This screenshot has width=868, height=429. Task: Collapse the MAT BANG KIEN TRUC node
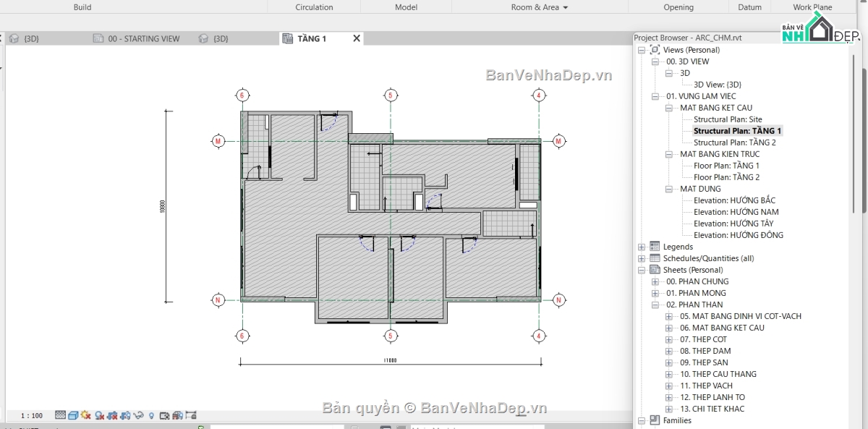click(x=669, y=154)
